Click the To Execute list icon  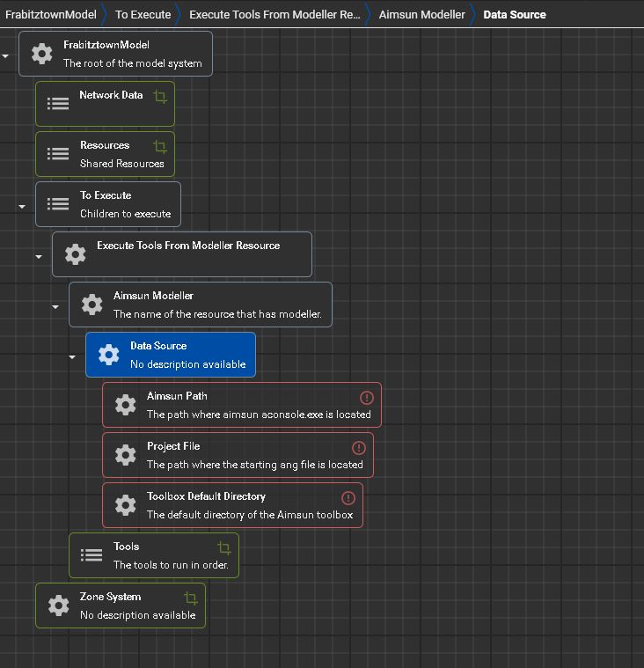tap(58, 204)
